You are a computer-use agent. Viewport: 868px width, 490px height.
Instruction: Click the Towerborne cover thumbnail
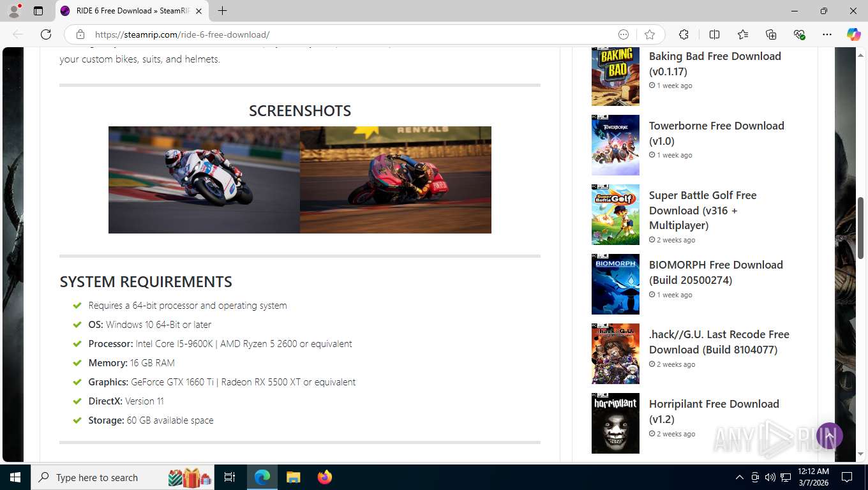[615, 145]
